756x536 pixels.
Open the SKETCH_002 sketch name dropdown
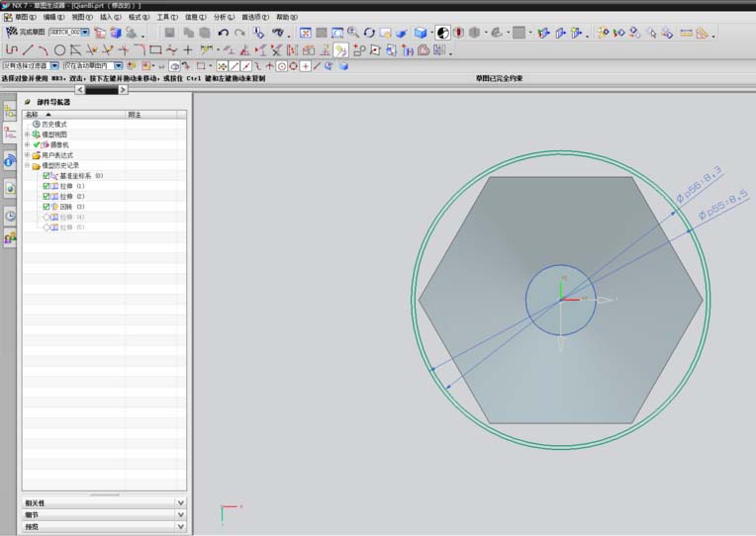click(85, 33)
